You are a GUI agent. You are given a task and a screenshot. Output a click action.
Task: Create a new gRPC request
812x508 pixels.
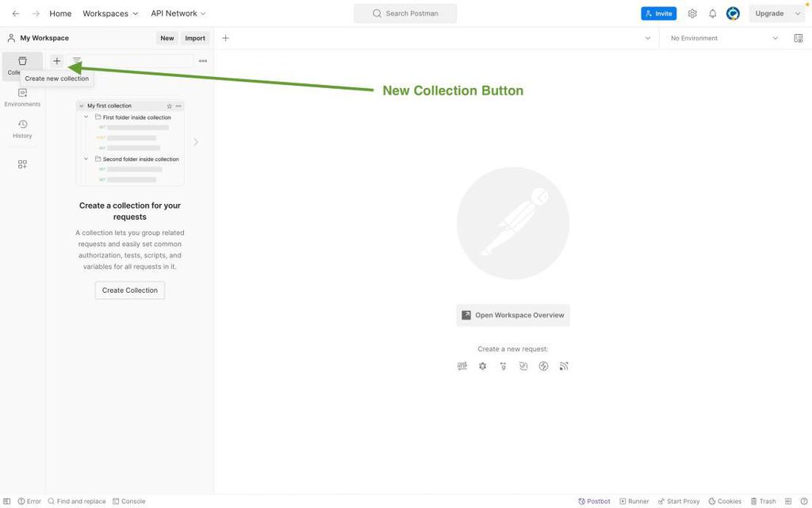point(503,366)
